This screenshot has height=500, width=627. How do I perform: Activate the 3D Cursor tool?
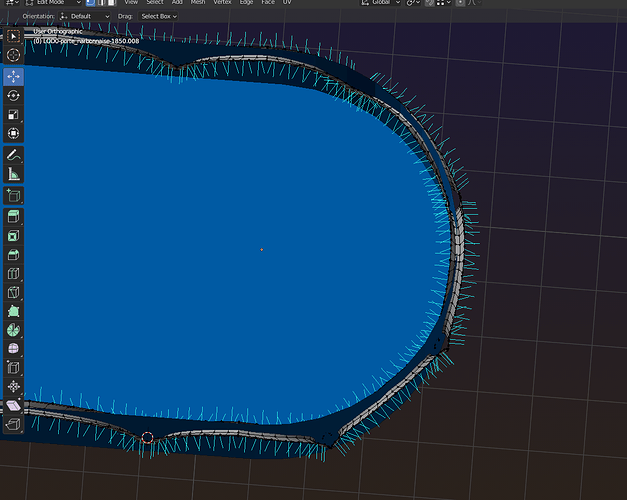(13, 55)
